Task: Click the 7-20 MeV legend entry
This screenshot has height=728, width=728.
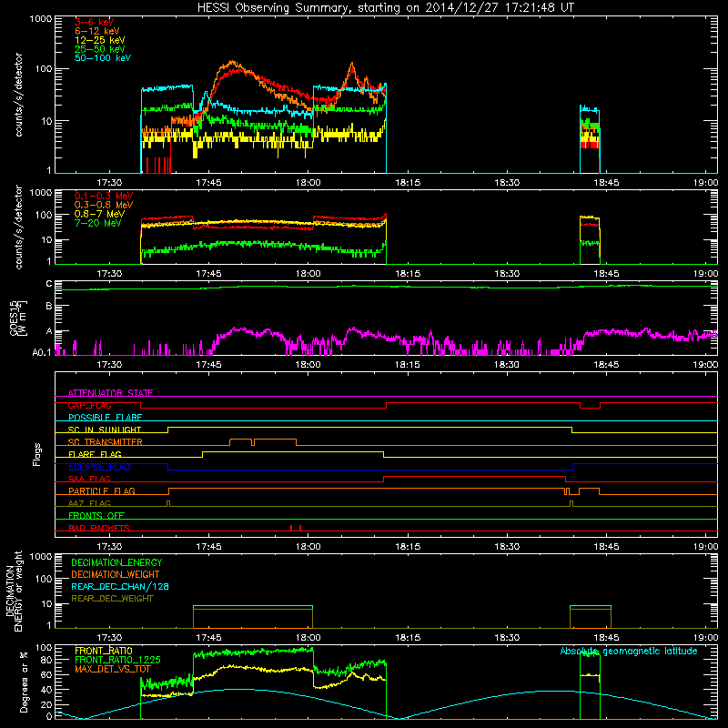Action: (97, 223)
